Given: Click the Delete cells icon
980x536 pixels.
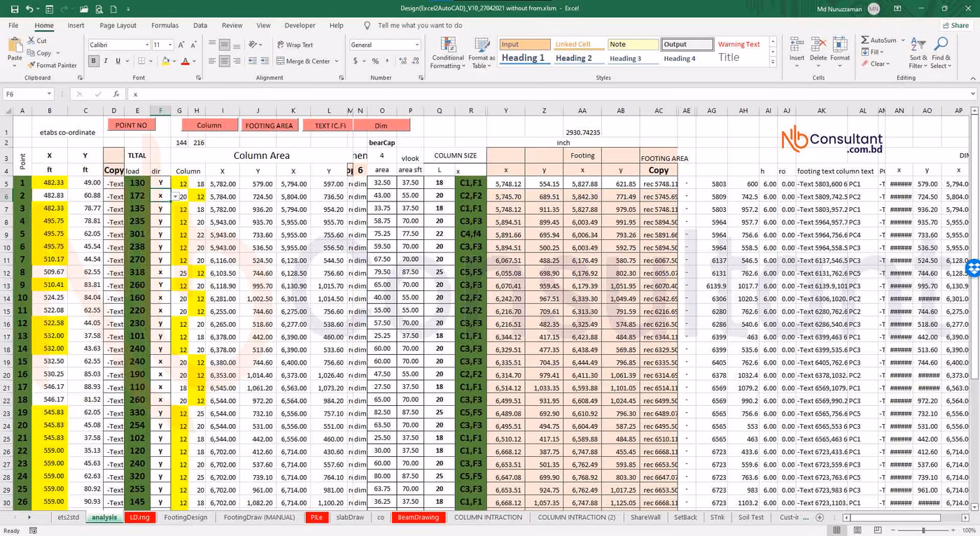Looking at the screenshot, I should (x=818, y=53).
